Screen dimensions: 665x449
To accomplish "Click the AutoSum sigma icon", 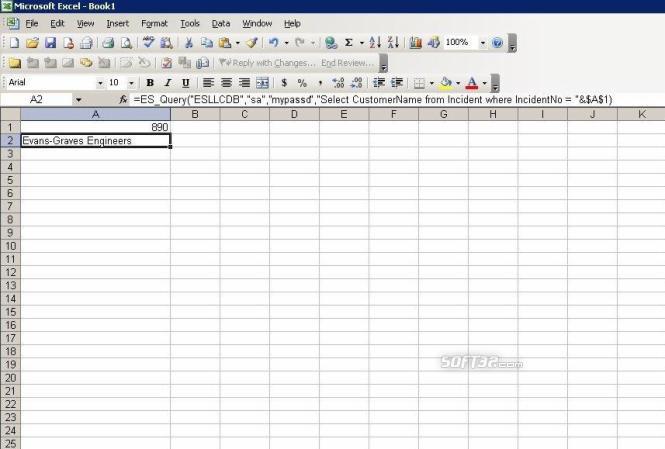I will [349, 42].
